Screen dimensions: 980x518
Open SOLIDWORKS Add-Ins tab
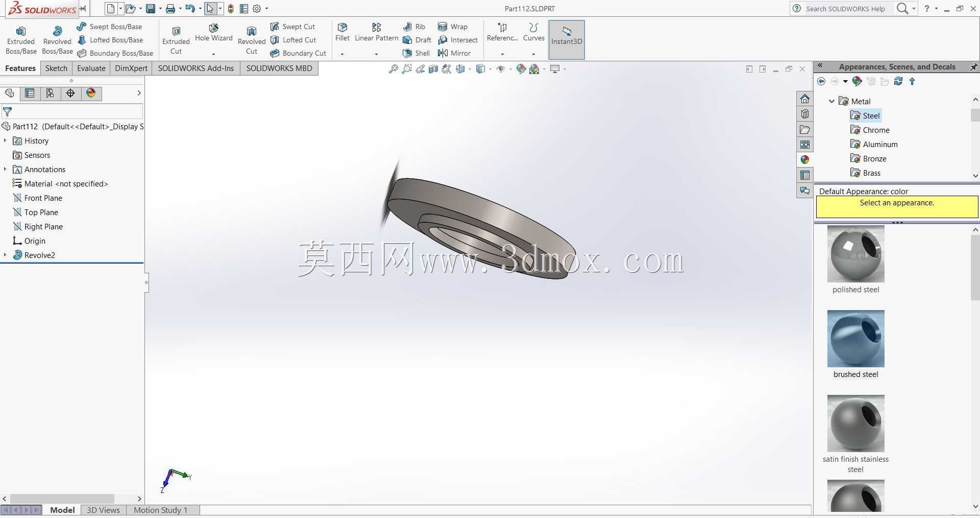[196, 68]
